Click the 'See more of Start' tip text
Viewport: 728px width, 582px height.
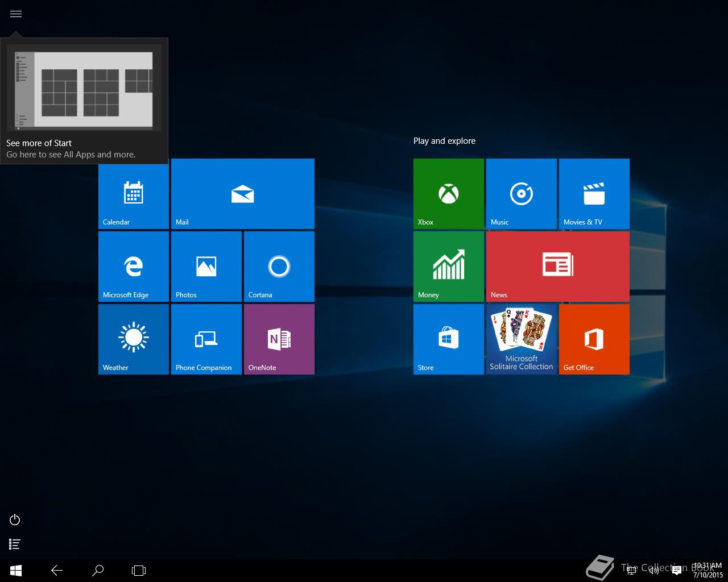click(x=39, y=143)
